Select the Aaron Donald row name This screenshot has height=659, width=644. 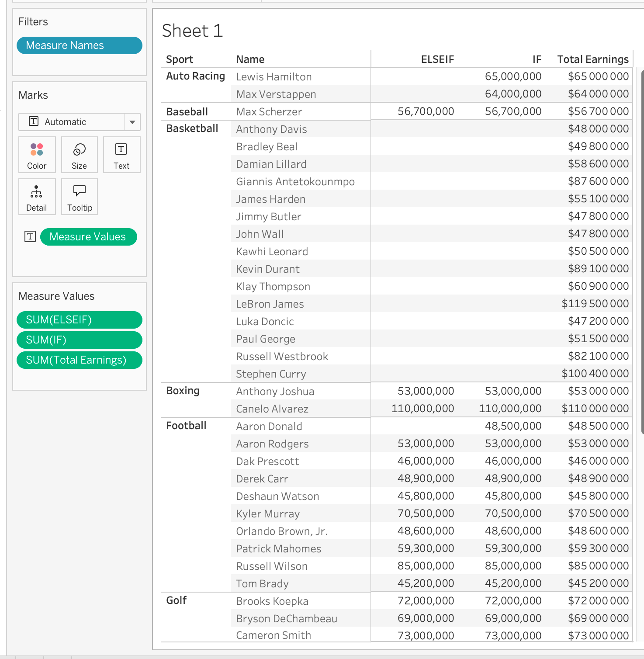pos(269,427)
